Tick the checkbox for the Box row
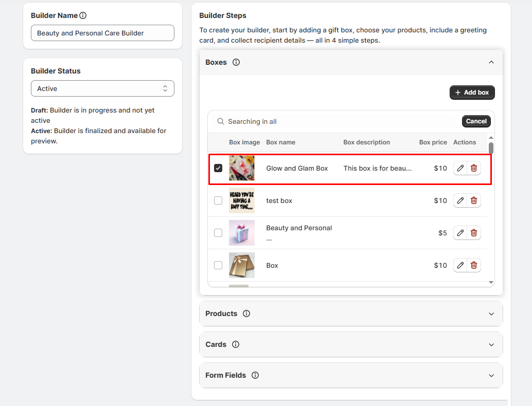The width and height of the screenshot is (532, 406). pos(218,265)
